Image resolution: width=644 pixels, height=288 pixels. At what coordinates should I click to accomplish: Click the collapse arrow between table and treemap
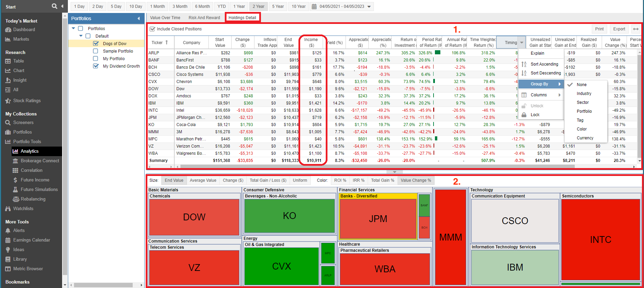(395, 172)
